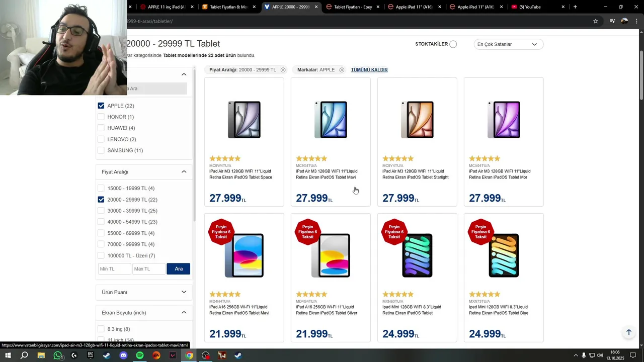
Task: Select the APPLE 20000 - 29999 tab
Action: (291, 7)
